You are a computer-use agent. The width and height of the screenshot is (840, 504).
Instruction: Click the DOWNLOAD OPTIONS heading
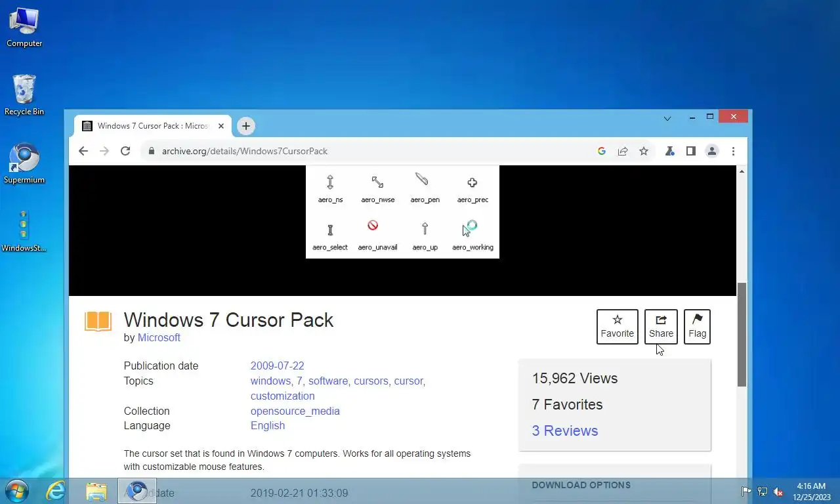(581, 485)
